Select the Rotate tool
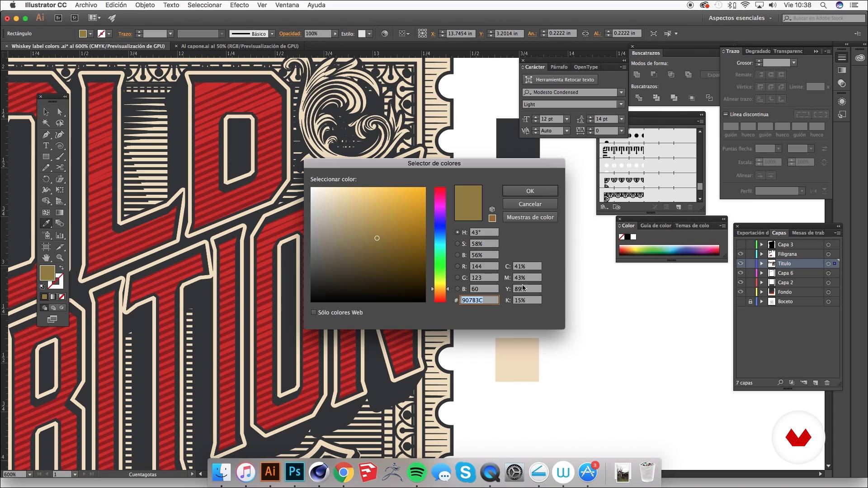The image size is (868, 488). pos(46,179)
